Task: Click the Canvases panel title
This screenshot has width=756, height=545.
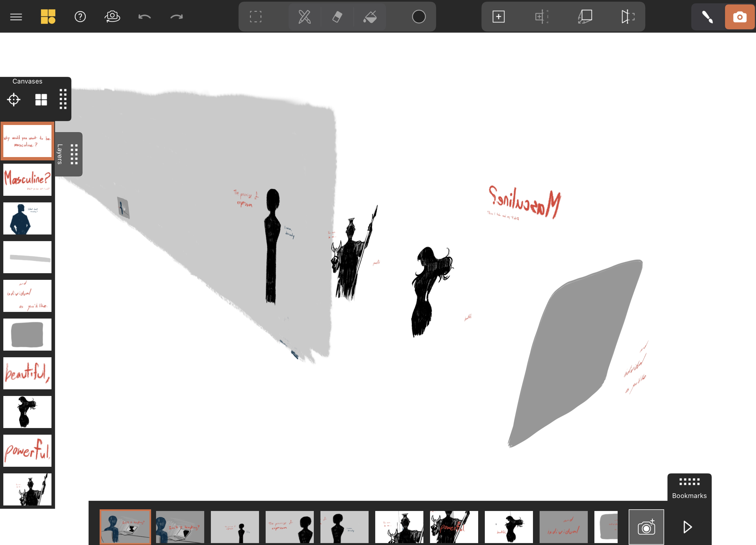Action: [27, 81]
